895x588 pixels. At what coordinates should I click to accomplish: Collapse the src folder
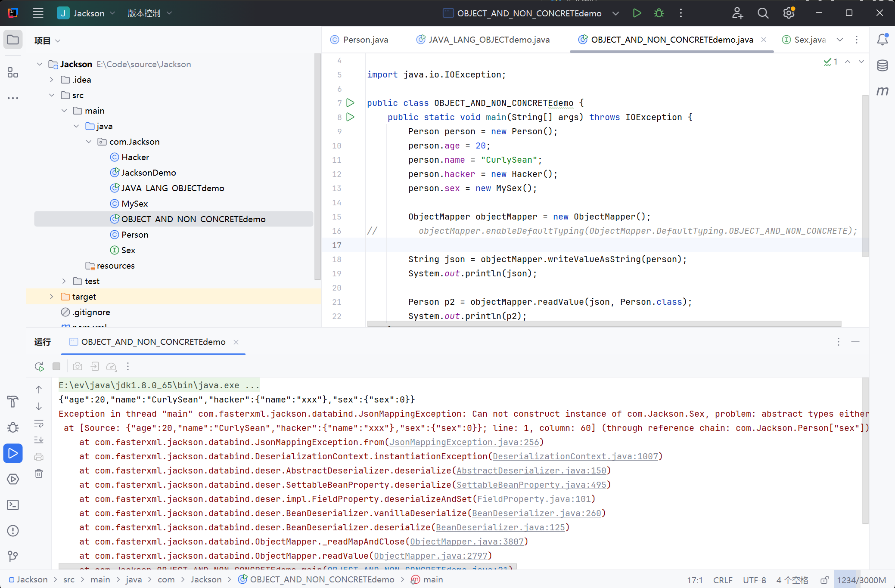(x=52, y=95)
